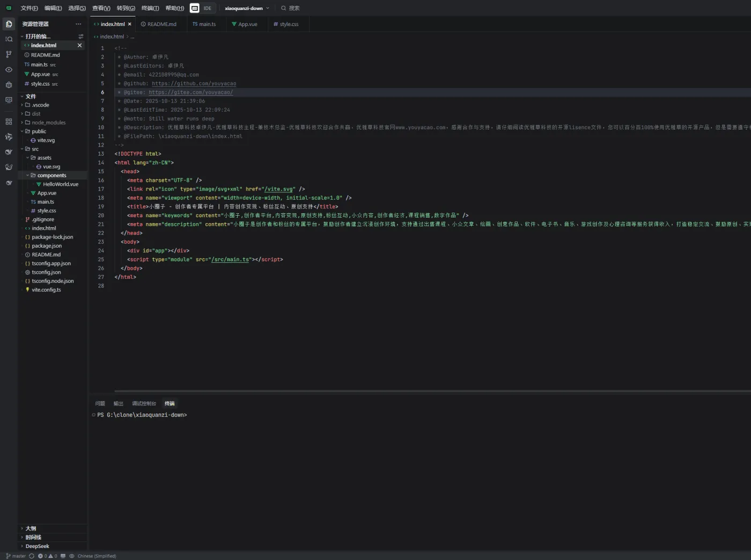Follow the gitee.com/youyacao link in the code
This screenshot has width=751, height=560.
click(190, 92)
